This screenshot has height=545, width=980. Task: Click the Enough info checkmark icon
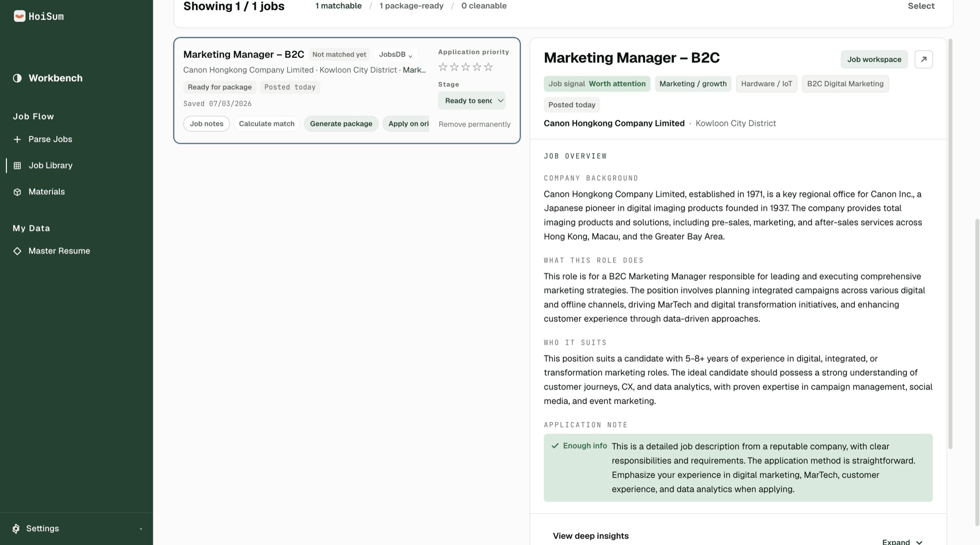point(555,446)
